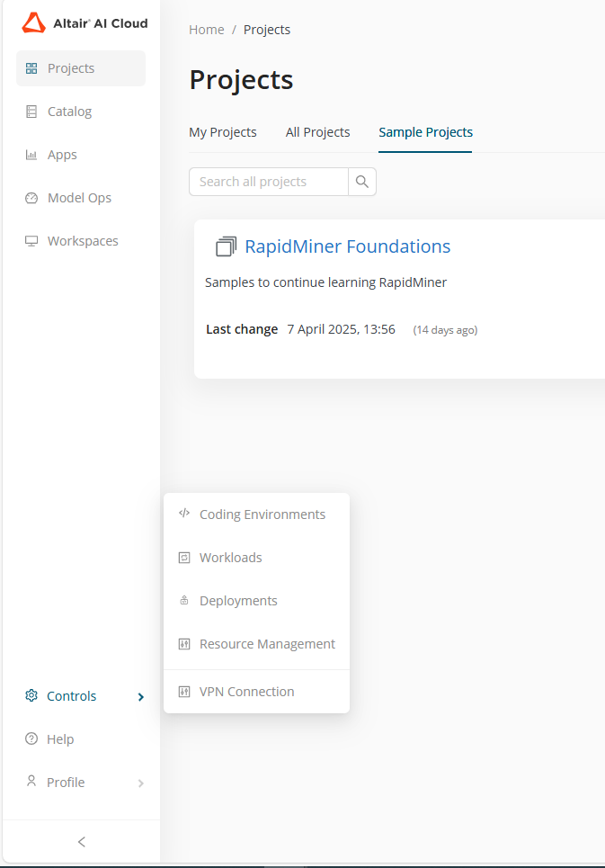The height and width of the screenshot is (868, 605).
Task: Click the '7 April 2025, 13:56' date text
Action: pyautogui.click(x=342, y=329)
